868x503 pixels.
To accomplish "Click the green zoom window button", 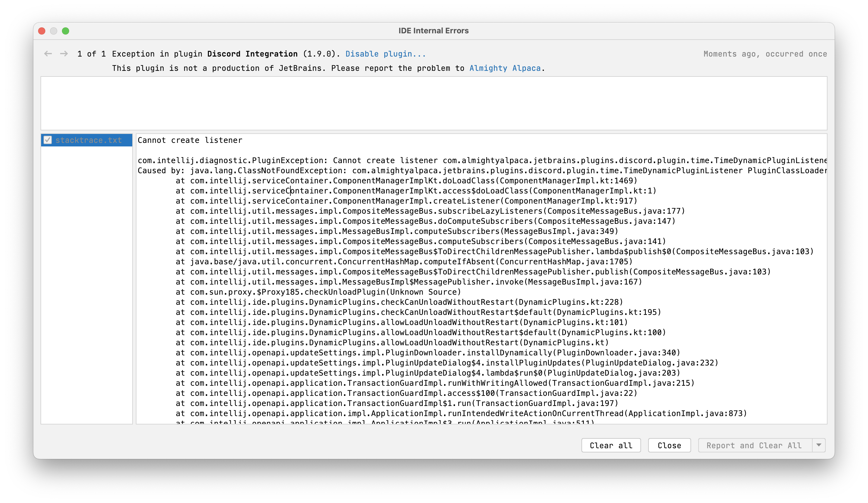I will tap(66, 31).
